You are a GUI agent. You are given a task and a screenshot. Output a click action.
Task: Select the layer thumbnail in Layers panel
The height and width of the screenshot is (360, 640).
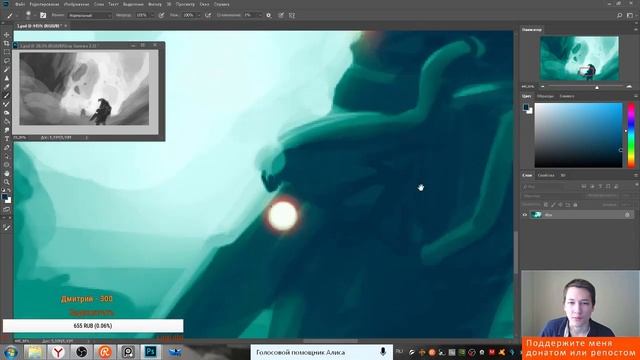click(536, 215)
